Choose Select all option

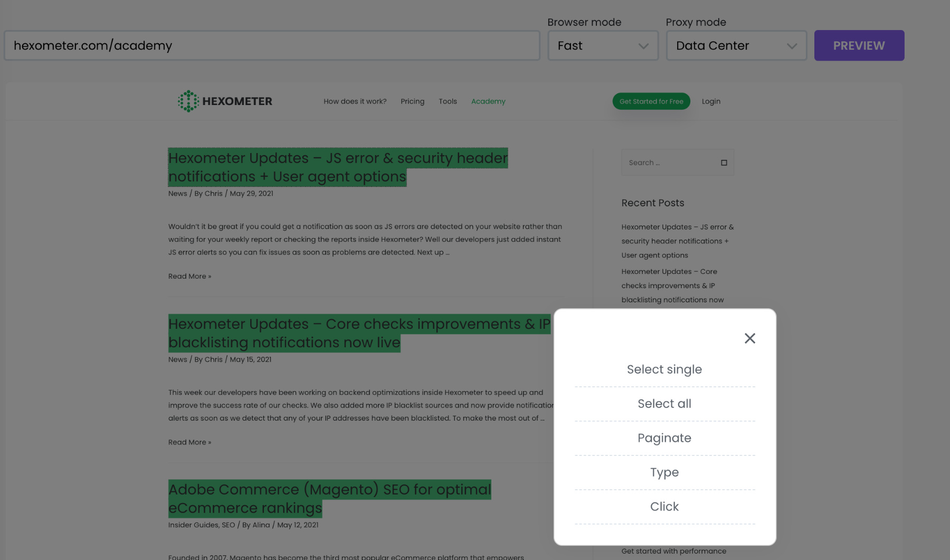coord(664,404)
